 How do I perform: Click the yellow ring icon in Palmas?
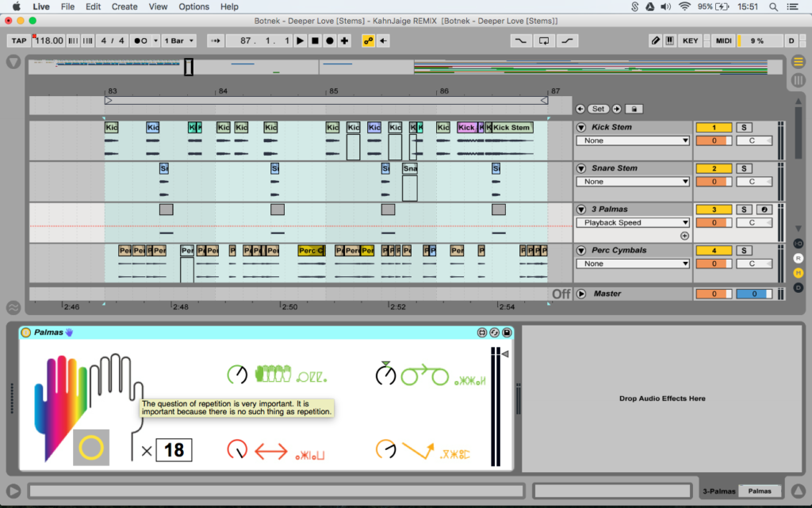pos(91,448)
